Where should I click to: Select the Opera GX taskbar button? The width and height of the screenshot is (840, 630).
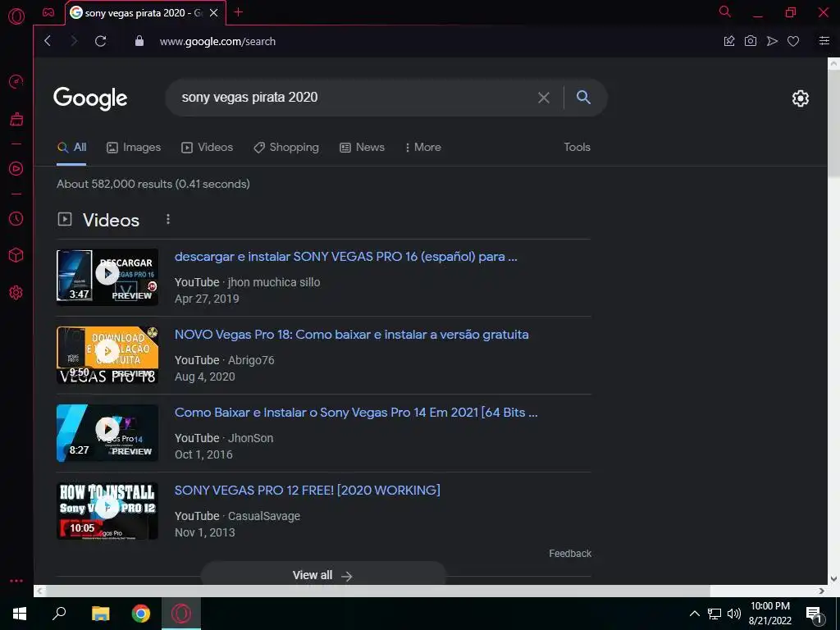point(181,614)
